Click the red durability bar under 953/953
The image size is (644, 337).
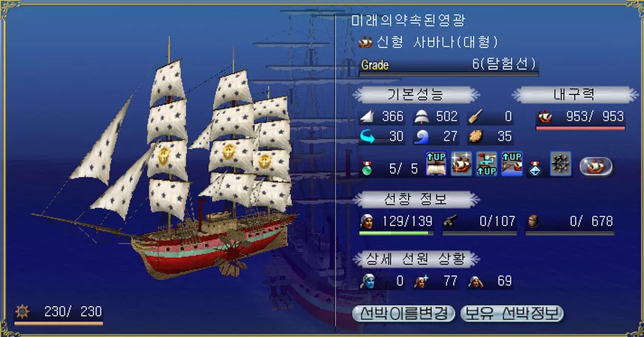pyautogui.click(x=580, y=128)
